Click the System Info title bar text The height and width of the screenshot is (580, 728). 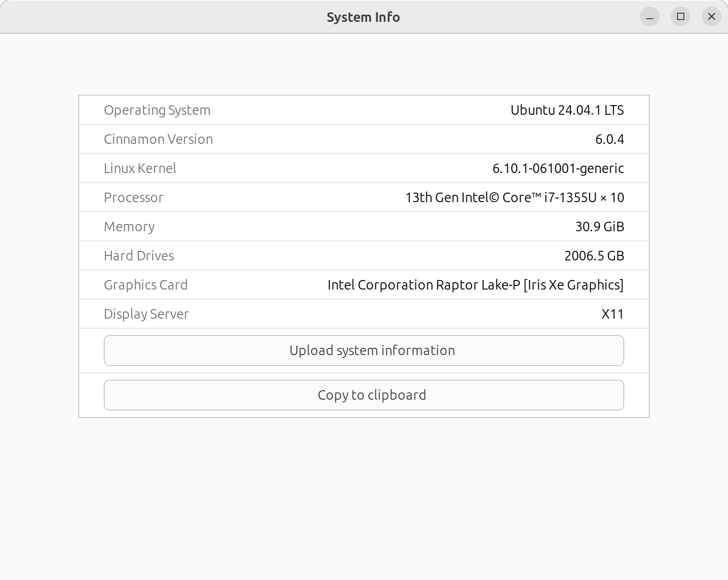point(363,17)
